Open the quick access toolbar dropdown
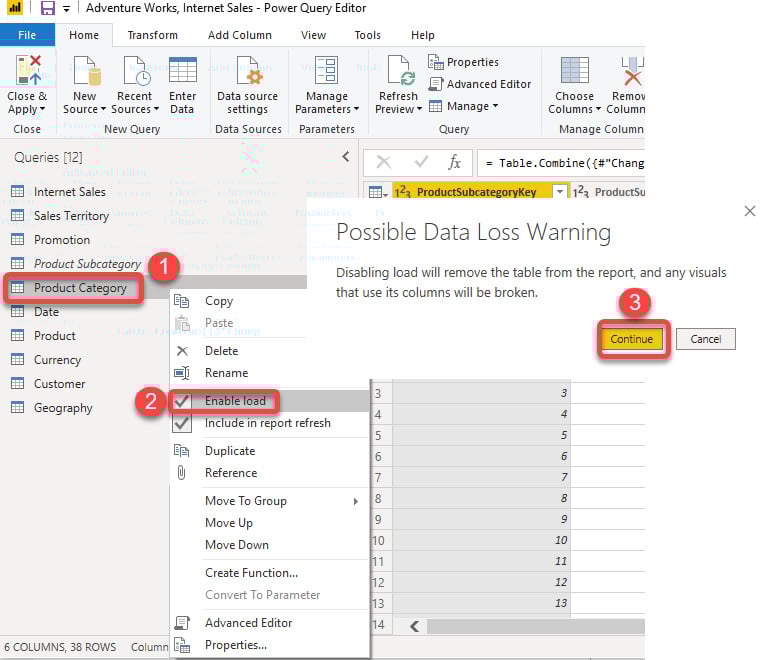Screen dimensions: 762x660 pos(66,9)
